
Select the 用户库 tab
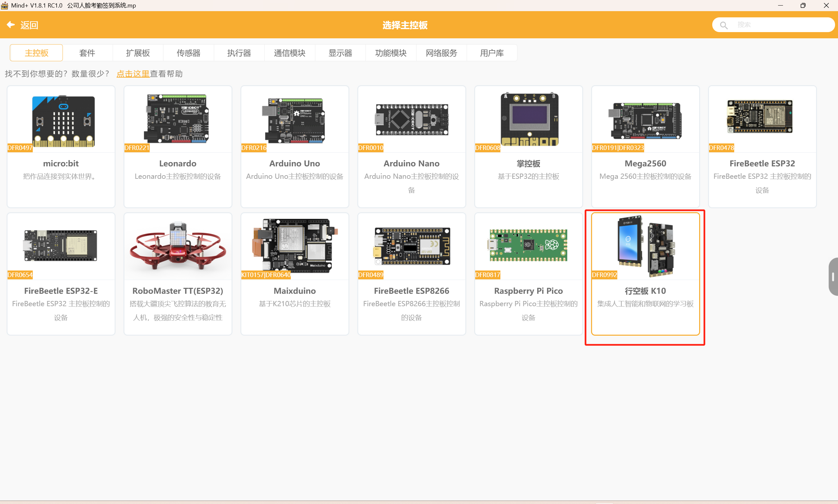click(x=492, y=53)
